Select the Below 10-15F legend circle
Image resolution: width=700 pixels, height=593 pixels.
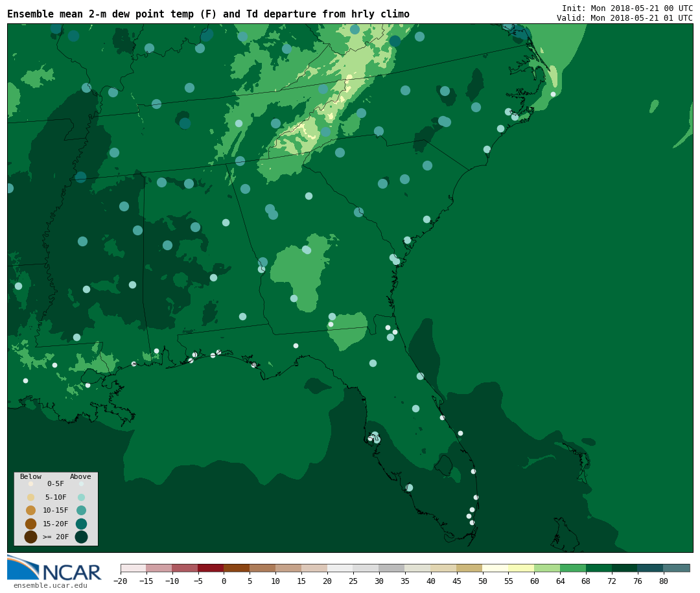click(x=31, y=510)
